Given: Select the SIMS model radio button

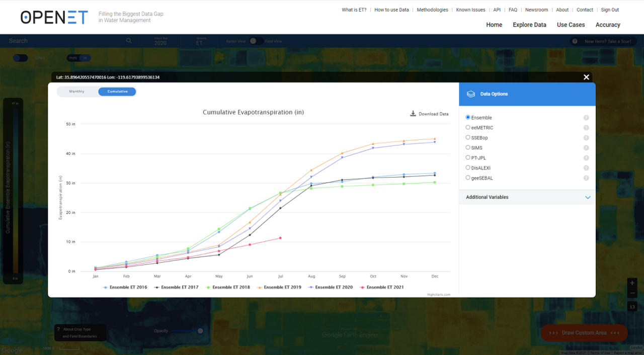Looking at the screenshot, I should 467,147.
